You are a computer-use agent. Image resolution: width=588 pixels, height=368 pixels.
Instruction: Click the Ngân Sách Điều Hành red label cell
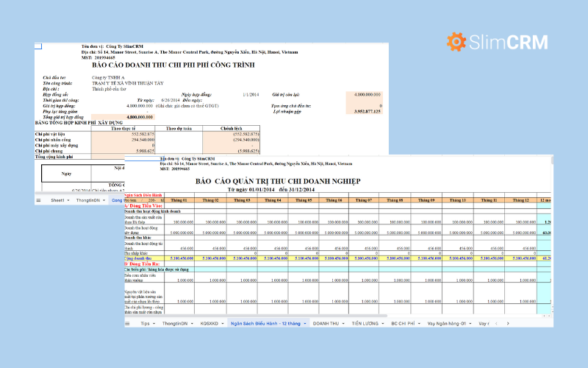[x=143, y=195]
